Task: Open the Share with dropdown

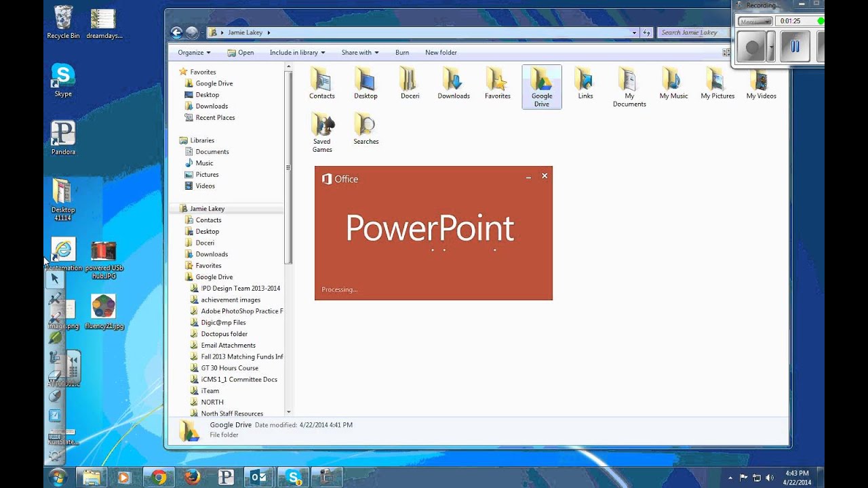Action: 360,52
